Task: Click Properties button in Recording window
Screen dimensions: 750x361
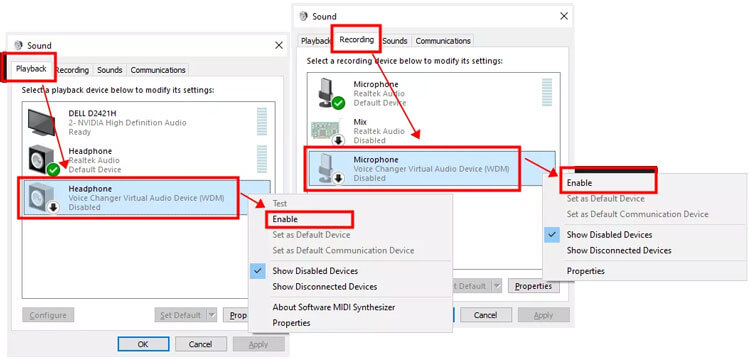Action: (533, 286)
